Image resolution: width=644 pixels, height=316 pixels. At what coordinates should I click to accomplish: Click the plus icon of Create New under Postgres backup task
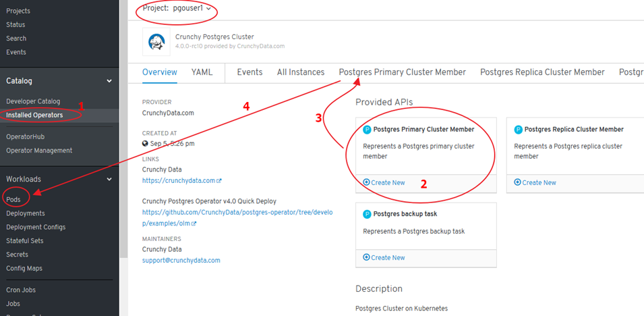(x=366, y=257)
